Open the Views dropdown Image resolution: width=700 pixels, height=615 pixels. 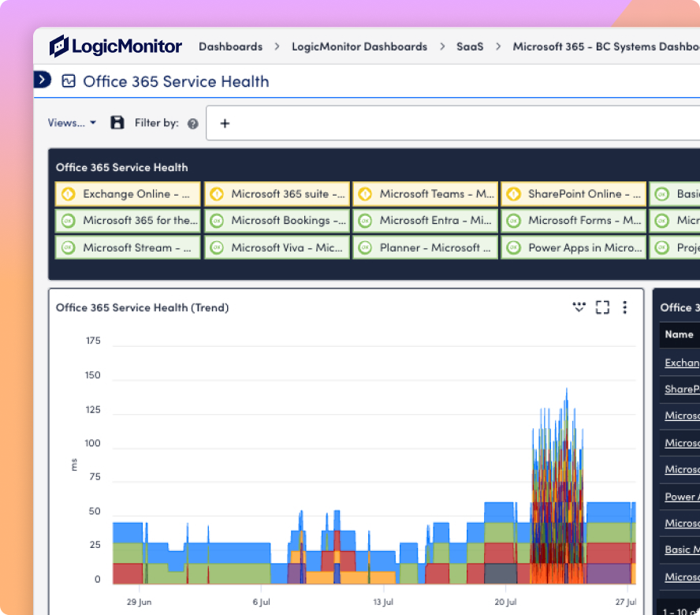click(72, 123)
